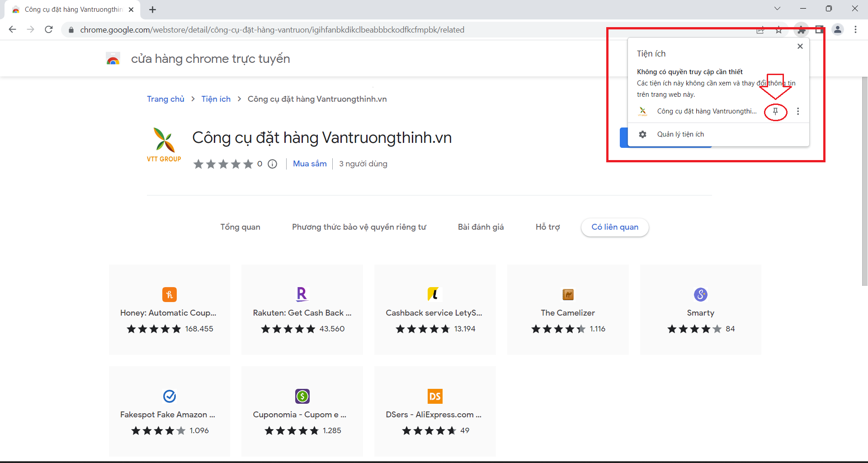Switch to the Hỗ trợ tab
868x463 pixels.
pyautogui.click(x=547, y=227)
